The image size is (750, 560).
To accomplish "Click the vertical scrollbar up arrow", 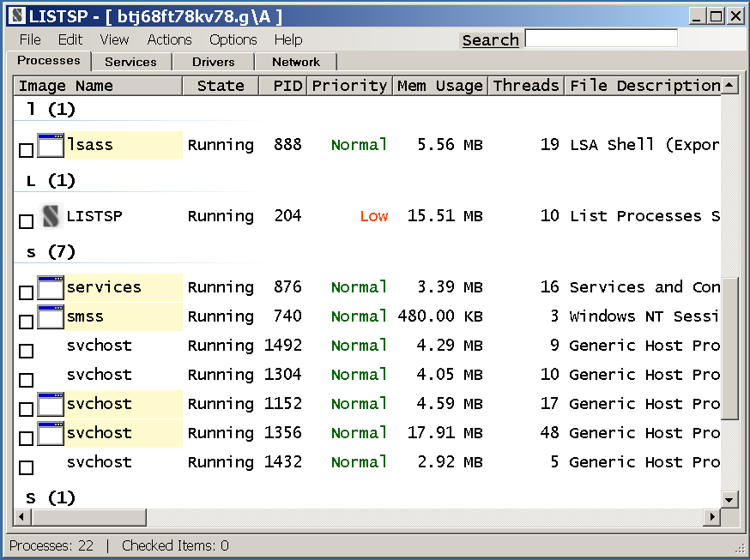I will [x=729, y=85].
